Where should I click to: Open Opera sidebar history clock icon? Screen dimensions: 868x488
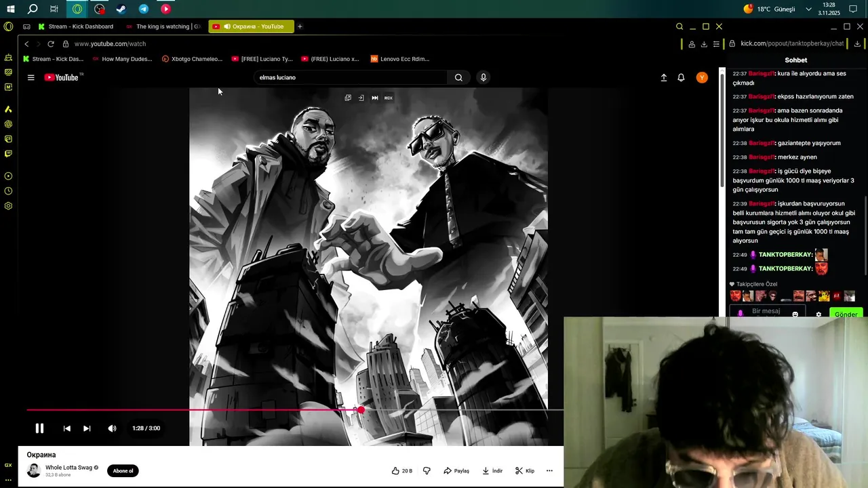tap(8, 191)
